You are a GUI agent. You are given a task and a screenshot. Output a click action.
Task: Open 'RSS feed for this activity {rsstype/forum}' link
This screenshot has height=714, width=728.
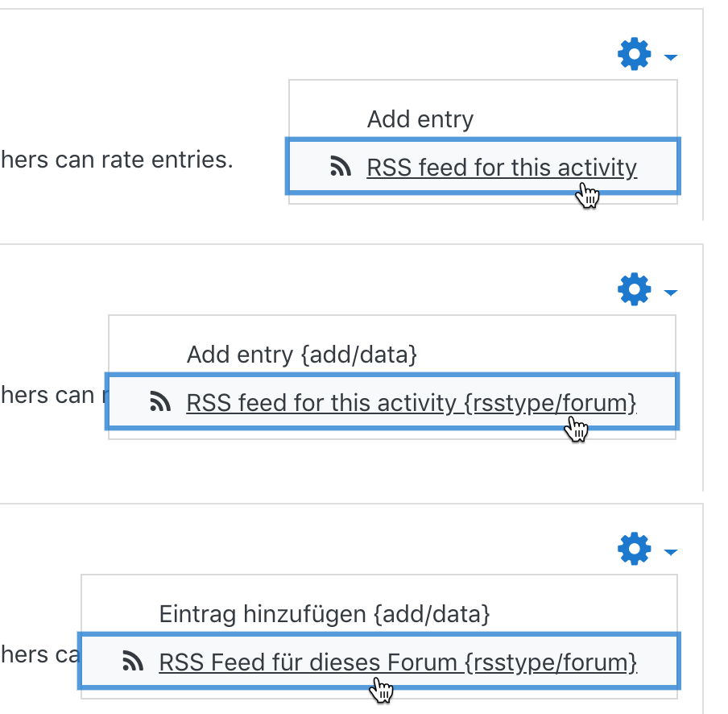tap(412, 403)
